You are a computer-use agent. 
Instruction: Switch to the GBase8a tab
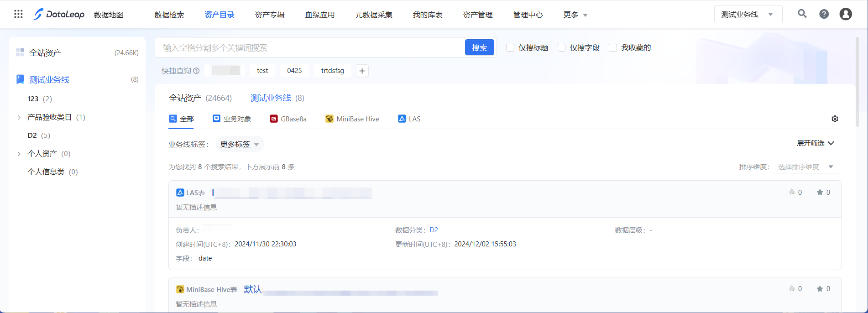(x=288, y=119)
